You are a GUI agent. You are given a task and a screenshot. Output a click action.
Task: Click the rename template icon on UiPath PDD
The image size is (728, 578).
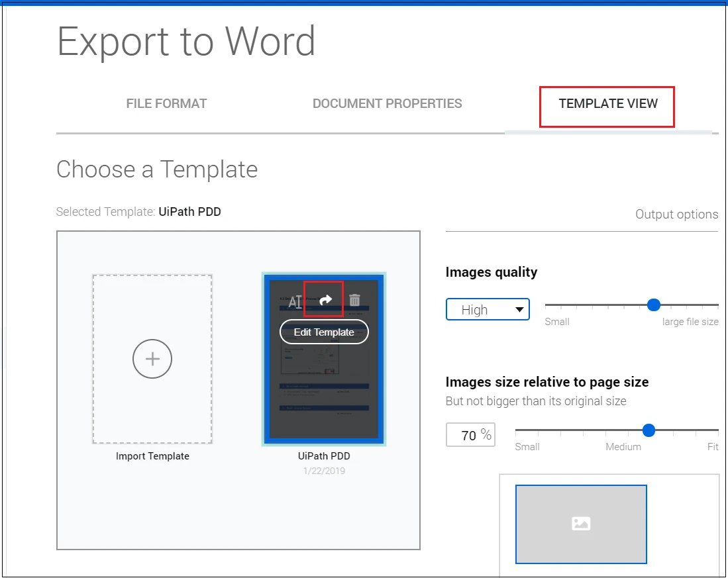[295, 301]
